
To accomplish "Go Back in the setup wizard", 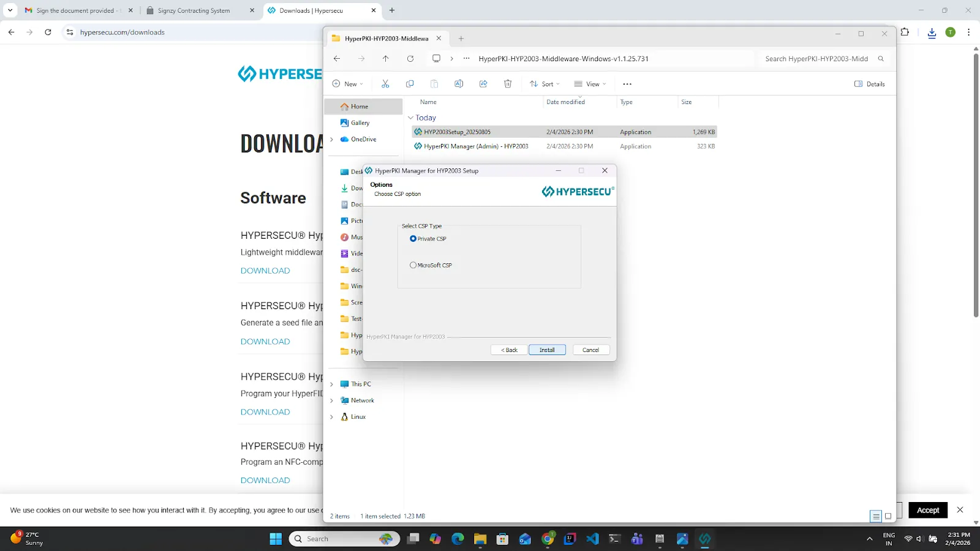I will click(509, 350).
